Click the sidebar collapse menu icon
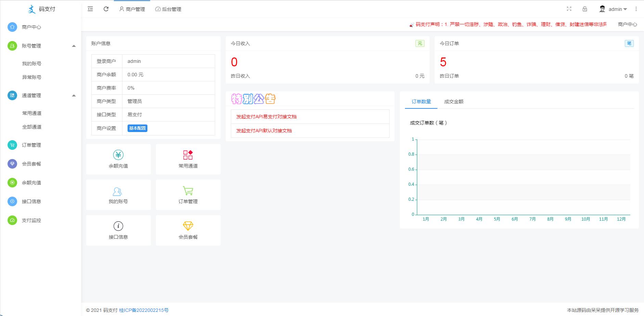 (x=90, y=9)
